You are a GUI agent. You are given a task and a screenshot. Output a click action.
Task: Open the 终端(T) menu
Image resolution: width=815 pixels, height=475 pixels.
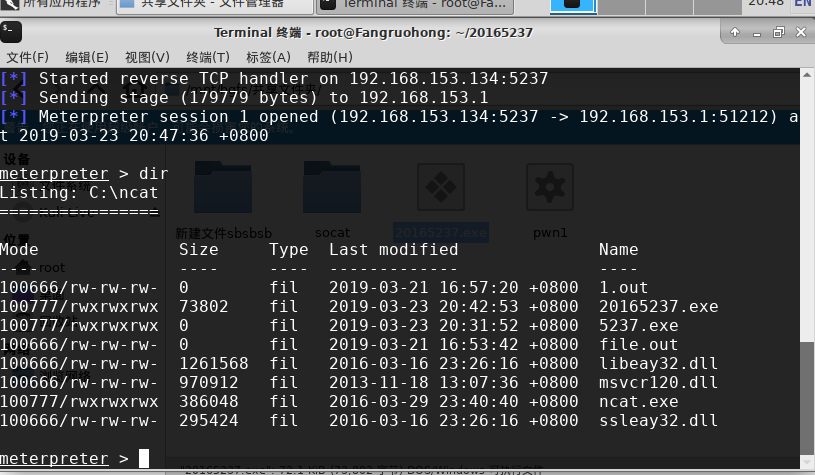point(208,57)
